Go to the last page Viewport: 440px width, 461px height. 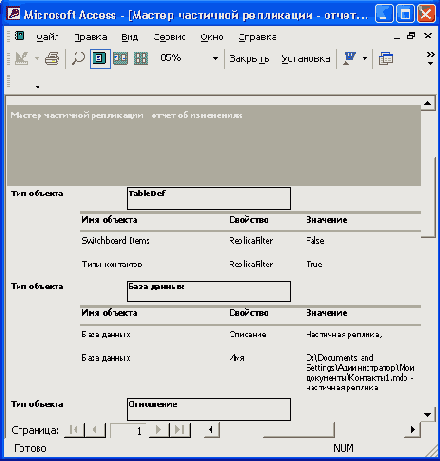[x=180, y=430]
